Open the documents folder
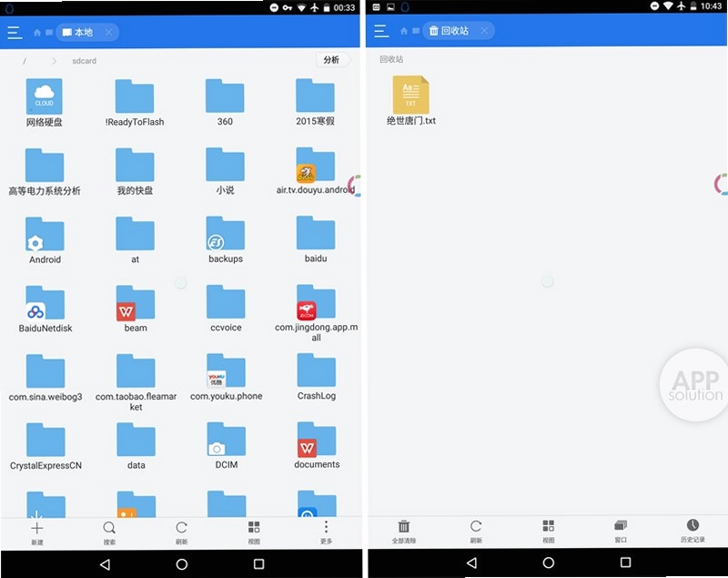728x578 pixels. point(317,445)
